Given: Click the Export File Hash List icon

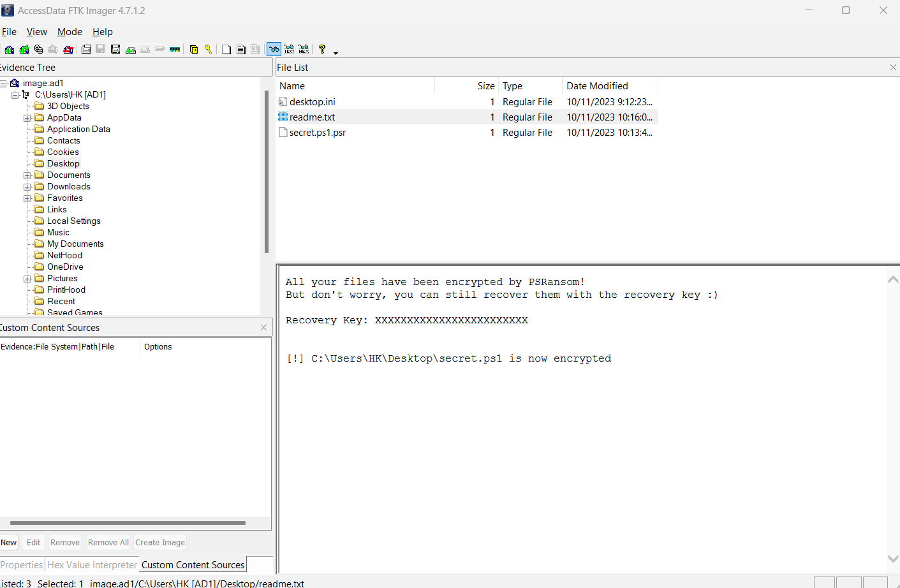Looking at the screenshot, I should pyautogui.click(x=241, y=50).
